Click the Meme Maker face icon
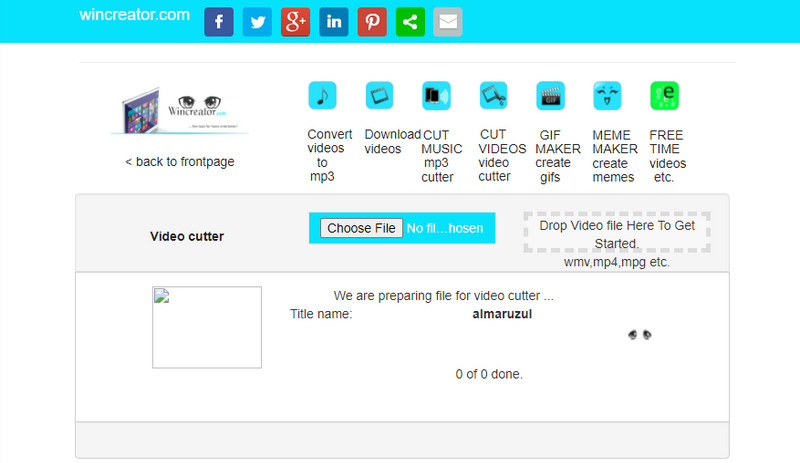The height and width of the screenshot is (463, 800). tap(607, 95)
